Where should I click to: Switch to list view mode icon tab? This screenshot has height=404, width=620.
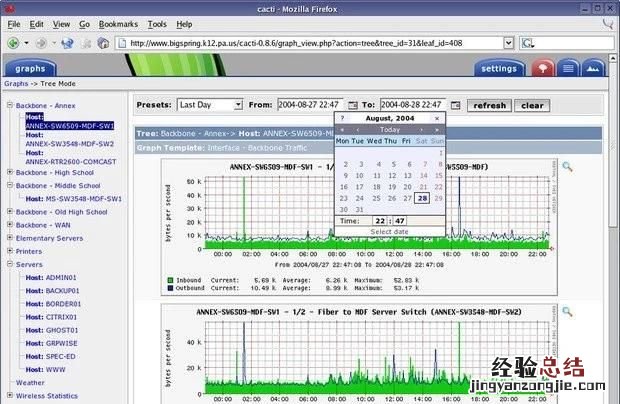[567, 69]
